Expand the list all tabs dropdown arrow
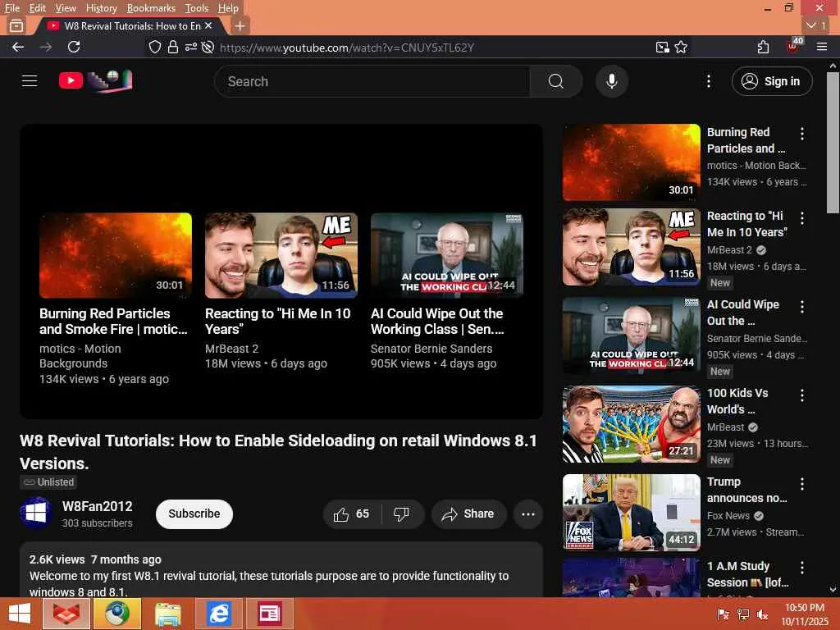Image resolution: width=840 pixels, height=630 pixels. coord(816,25)
